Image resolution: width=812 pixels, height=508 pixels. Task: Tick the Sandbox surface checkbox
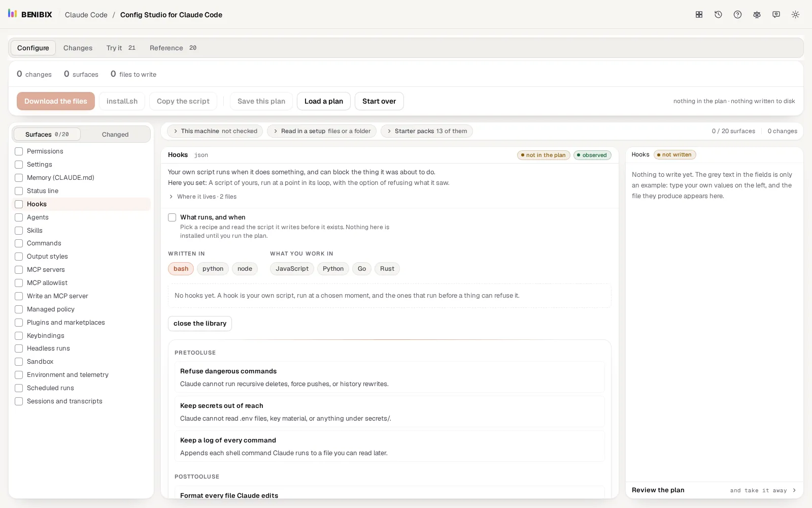[19, 362]
